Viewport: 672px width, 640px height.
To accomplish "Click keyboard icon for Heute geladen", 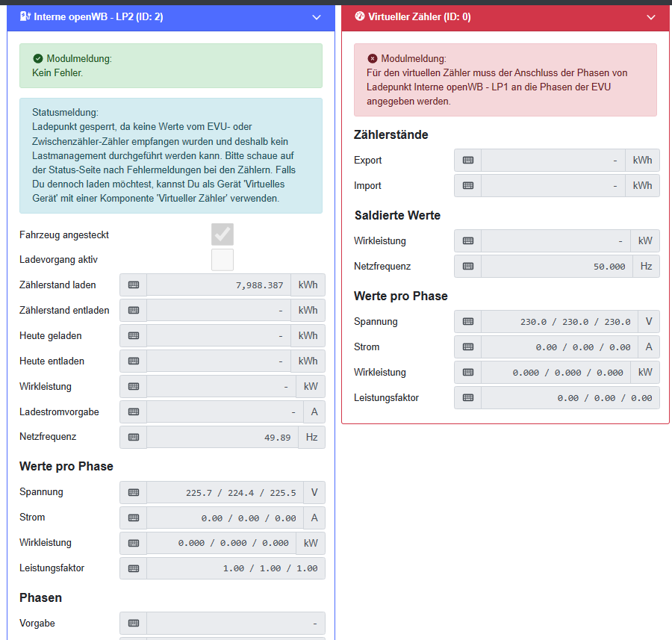I will pos(134,335).
